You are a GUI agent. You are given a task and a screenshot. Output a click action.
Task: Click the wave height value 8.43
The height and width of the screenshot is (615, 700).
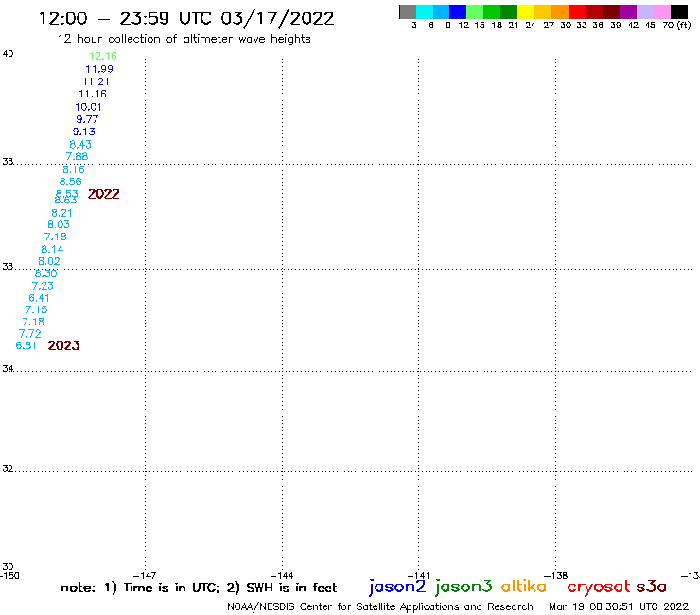point(80,144)
